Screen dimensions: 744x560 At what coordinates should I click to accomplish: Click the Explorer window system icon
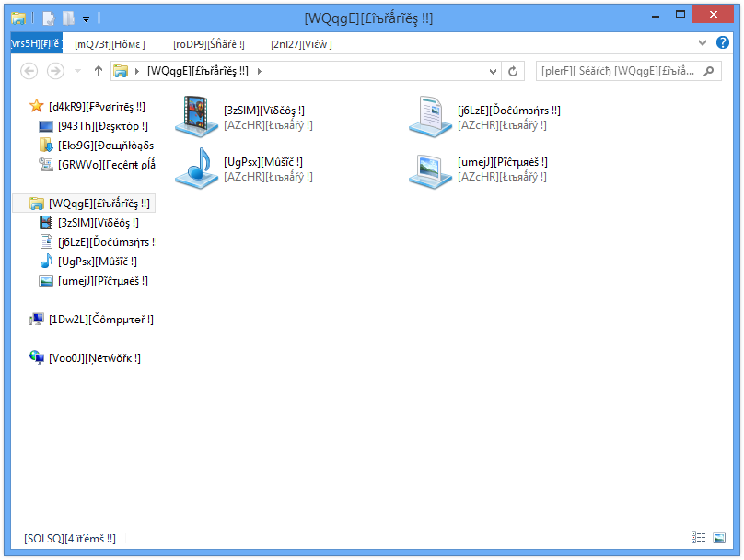tap(18, 18)
